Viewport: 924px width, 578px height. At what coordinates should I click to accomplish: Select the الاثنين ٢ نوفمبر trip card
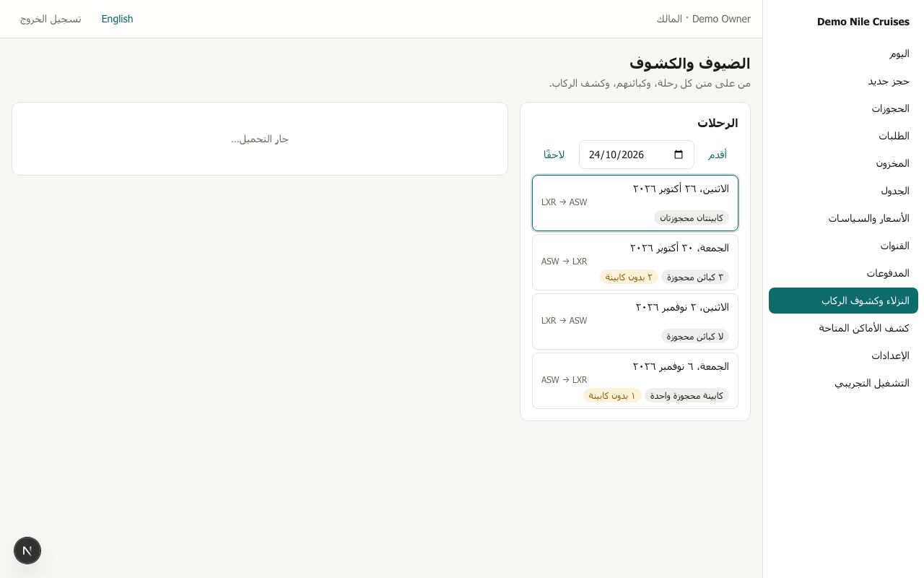click(x=635, y=322)
